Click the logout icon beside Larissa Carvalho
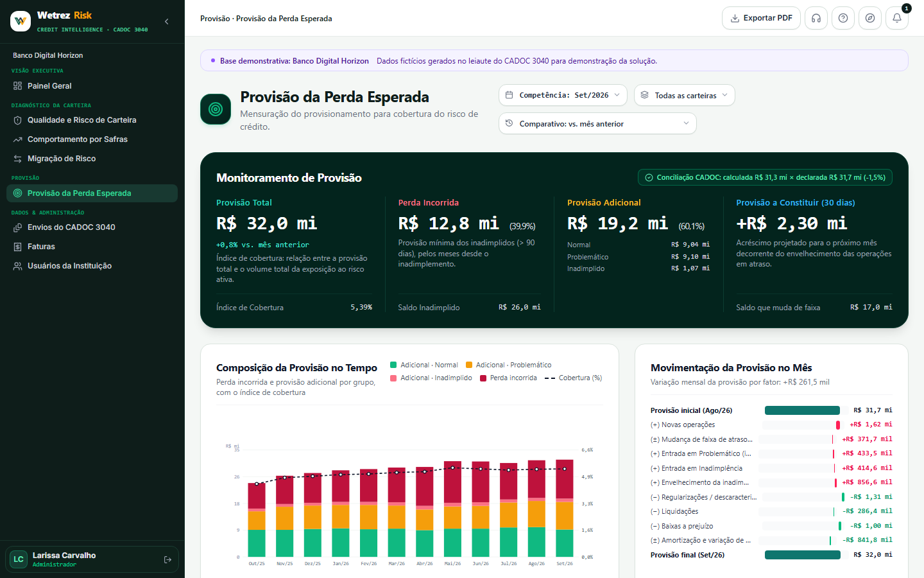Image resolution: width=924 pixels, height=578 pixels. point(167,560)
